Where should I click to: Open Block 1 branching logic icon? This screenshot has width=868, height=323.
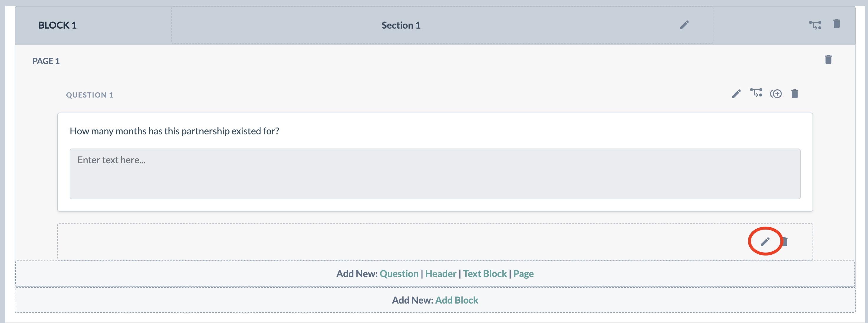815,25
